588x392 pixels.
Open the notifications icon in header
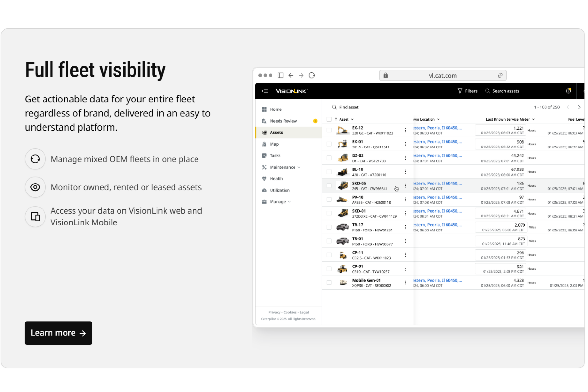click(569, 91)
